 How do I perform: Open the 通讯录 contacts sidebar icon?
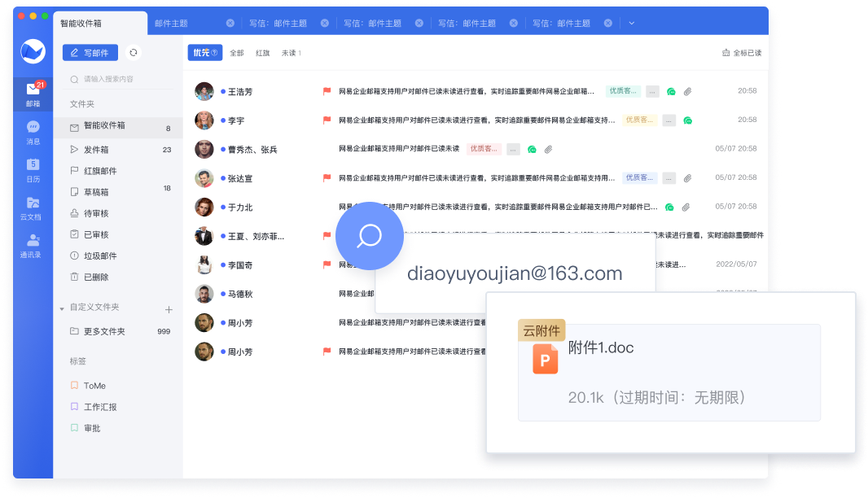[33, 245]
